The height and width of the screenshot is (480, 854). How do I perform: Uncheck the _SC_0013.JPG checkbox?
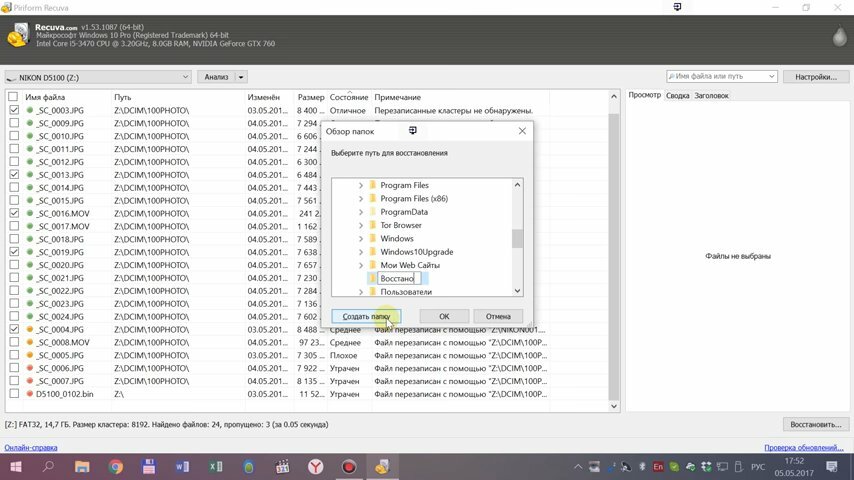14,175
